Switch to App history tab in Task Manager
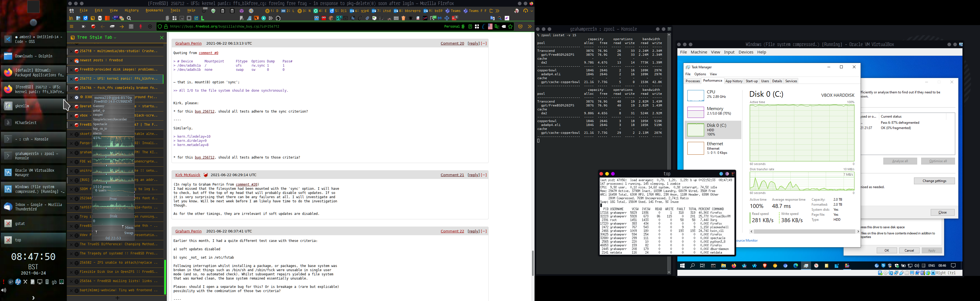The height and width of the screenshot is (301, 980). [734, 81]
